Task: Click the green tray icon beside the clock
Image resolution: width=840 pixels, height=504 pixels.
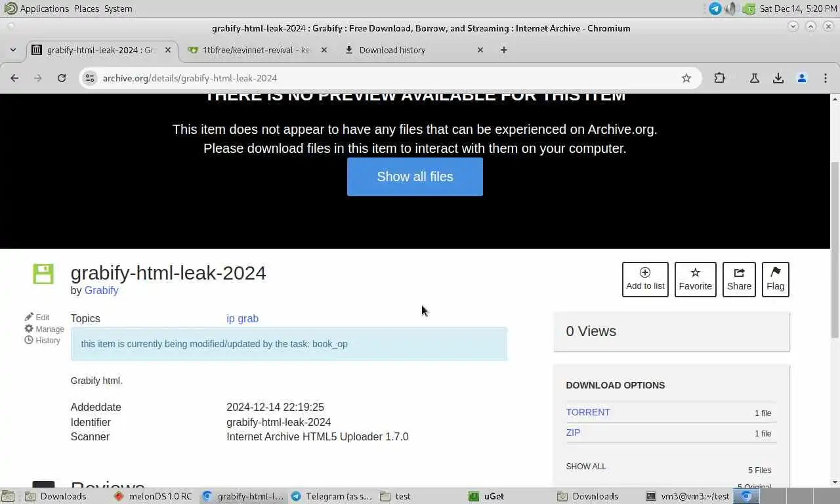Action: pyautogui.click(x=748, y=9)
